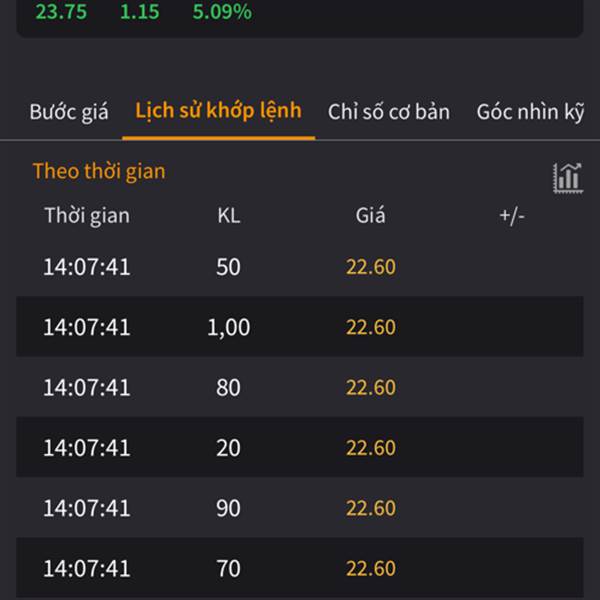The image size is (600, 600).
Task: Click the Giá column header
Action: pyautogui.click(x=370, y=215)
